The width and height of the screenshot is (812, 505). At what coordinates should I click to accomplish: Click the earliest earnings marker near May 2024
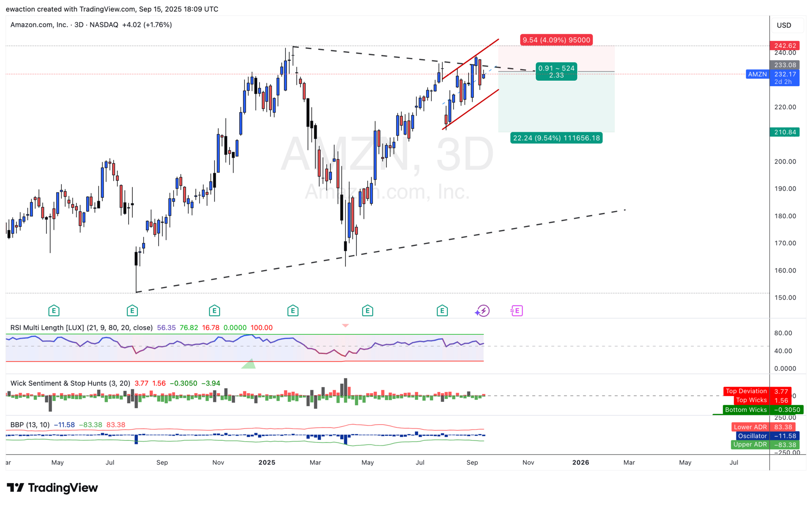(x=54, y=311)
